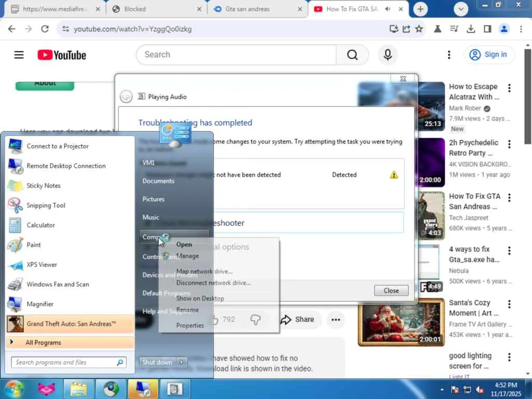
Task: Open File Explorer from the taskbar
Action: (x=79, y=389)
